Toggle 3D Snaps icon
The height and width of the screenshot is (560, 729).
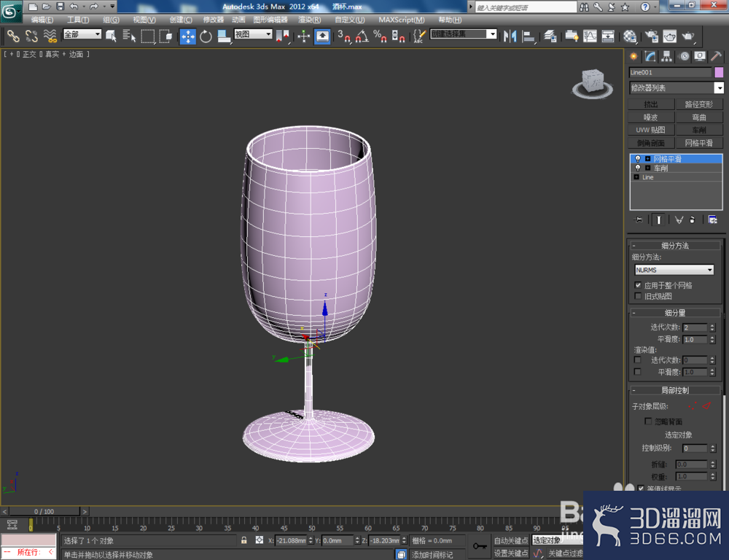pos(343,36)
